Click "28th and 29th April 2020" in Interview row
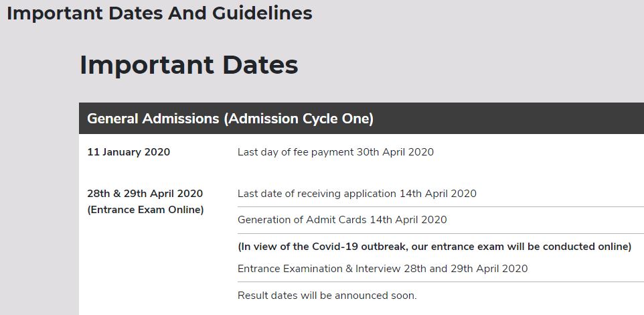Screen dimensions: 644x315 click(x=465, y=269)
